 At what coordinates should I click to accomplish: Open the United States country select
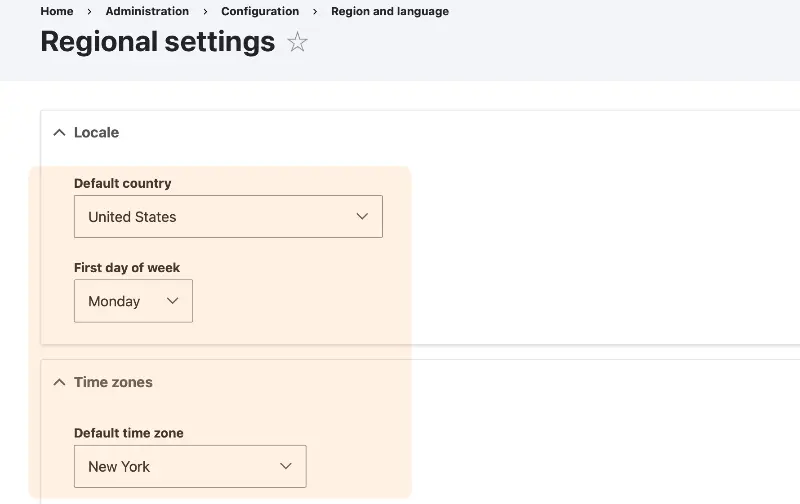pos(228,216)
